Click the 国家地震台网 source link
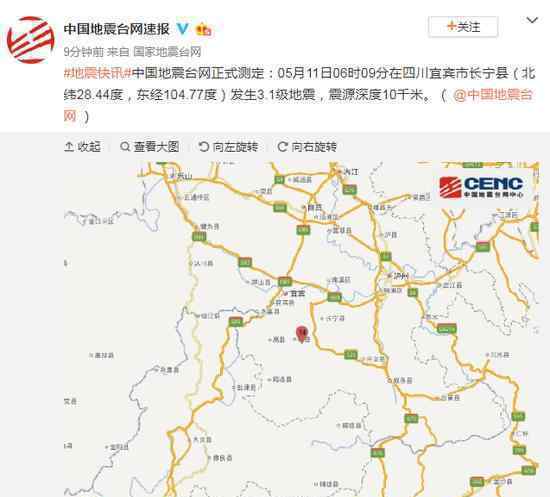550x497 pixels. 167,52
